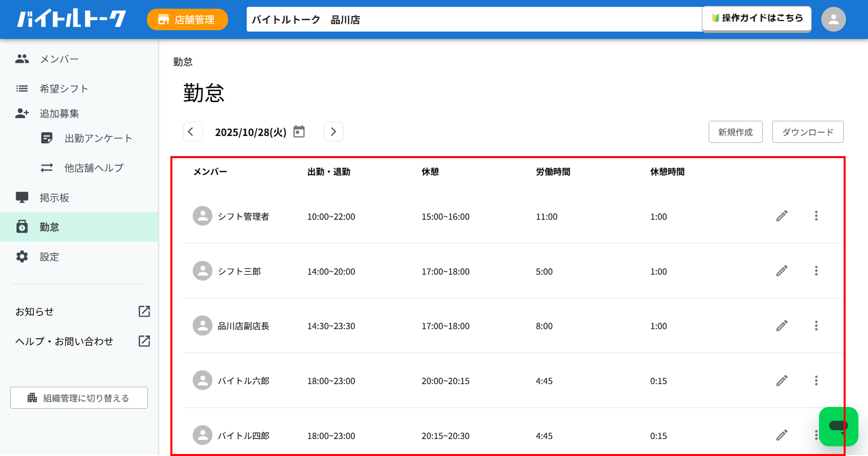
Task: Click 組織管理に切り替える button
Action: point(79,398)
